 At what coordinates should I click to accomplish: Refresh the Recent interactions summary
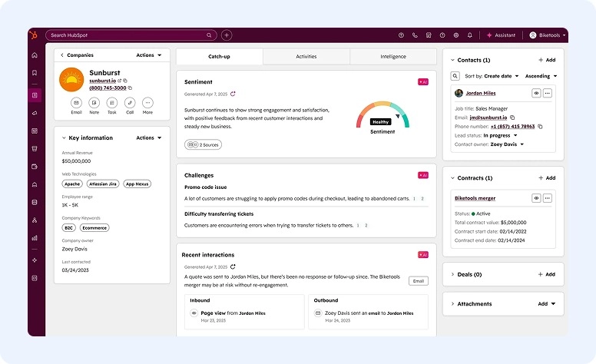(x=233, y=266)
